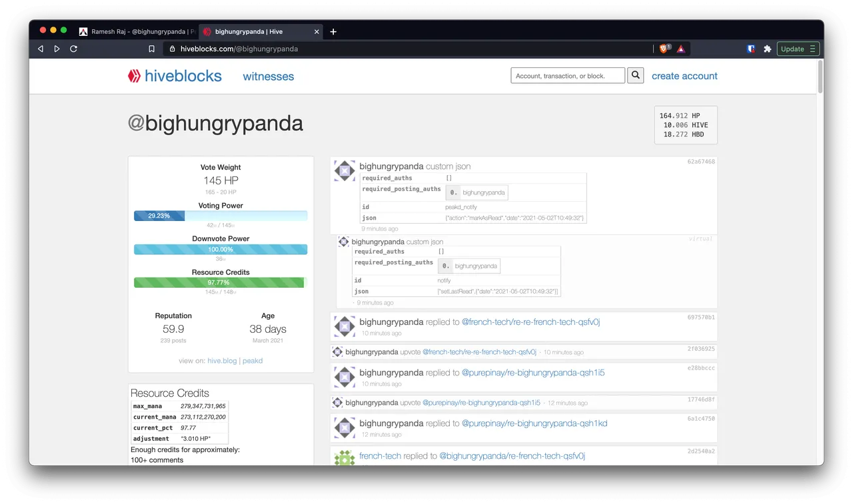Click the hiveblocks logo icon
The height and width of the screenshot is (504, 853).
click(134, 76)
